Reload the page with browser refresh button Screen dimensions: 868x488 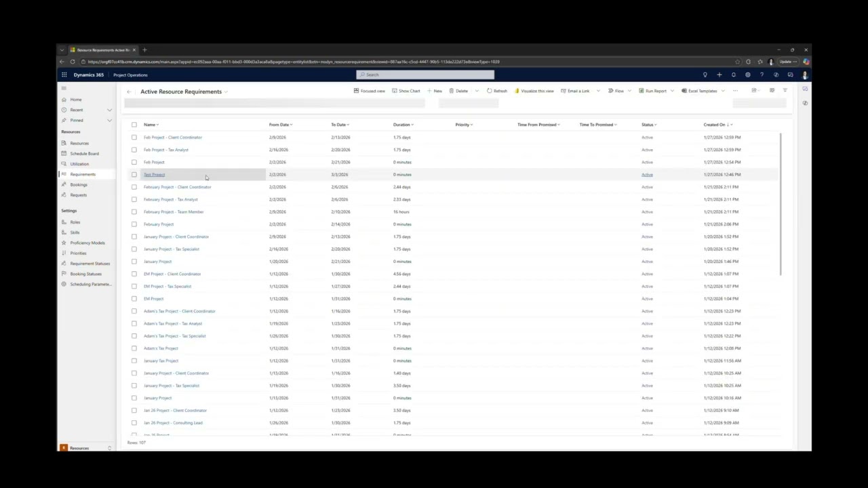pos(73,62)
